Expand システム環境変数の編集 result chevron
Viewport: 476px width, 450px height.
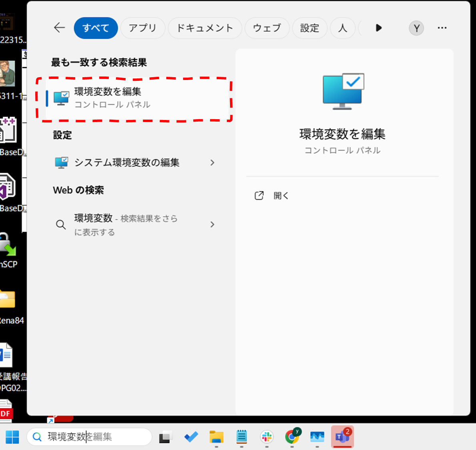click(212, 163)
